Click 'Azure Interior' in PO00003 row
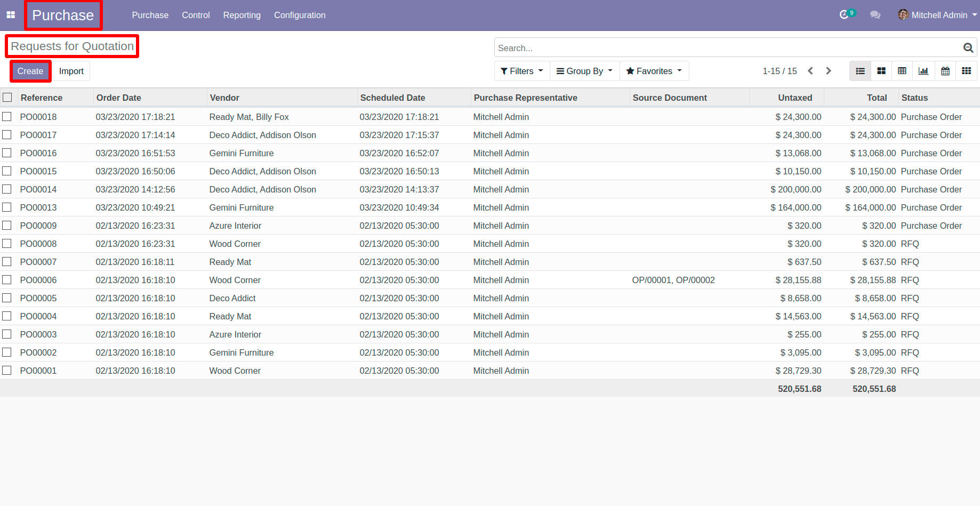Screen dimensions: 980x506 (x=235, y=334)
